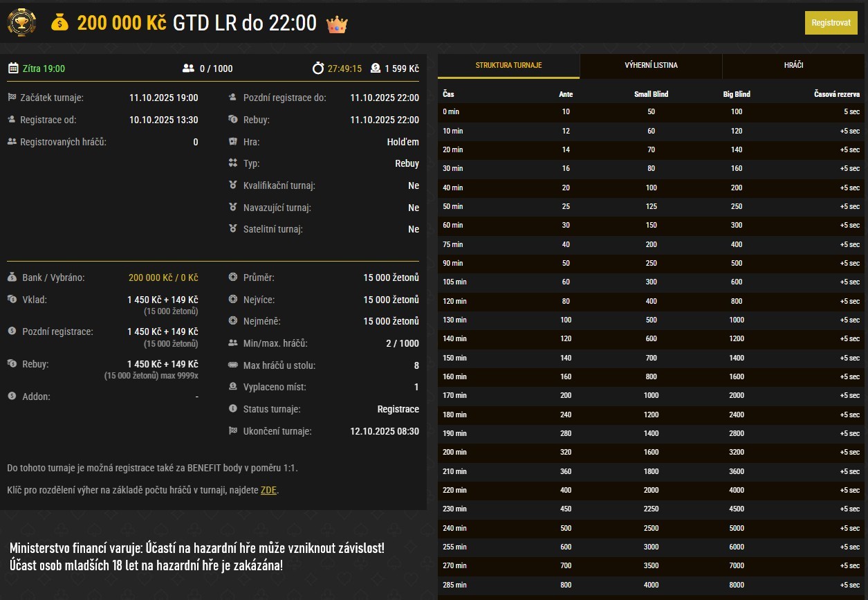Click the money bag icon beside Bank / Vybráno
The height and width of the screenshot is (600, 868).
tap(12, 278)
